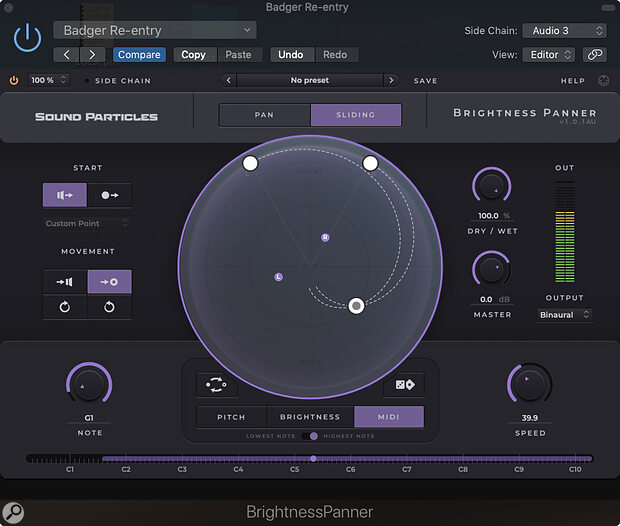
Task: Click the Master gain knob
Action: [x=491, y=269]
